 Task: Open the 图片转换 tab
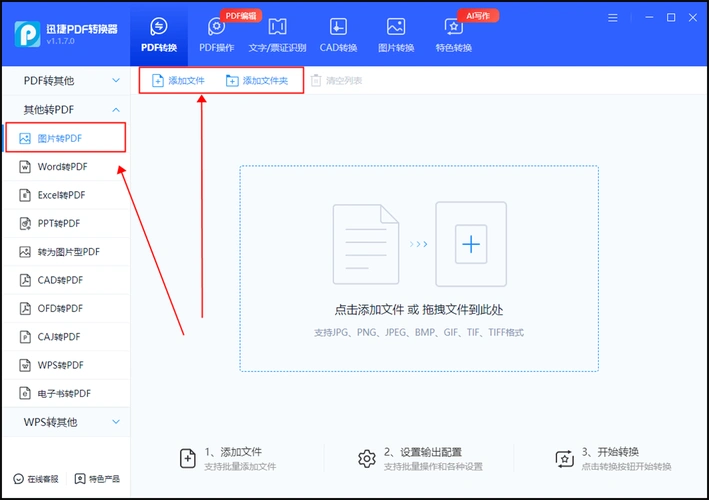click(x=396, y=35)
